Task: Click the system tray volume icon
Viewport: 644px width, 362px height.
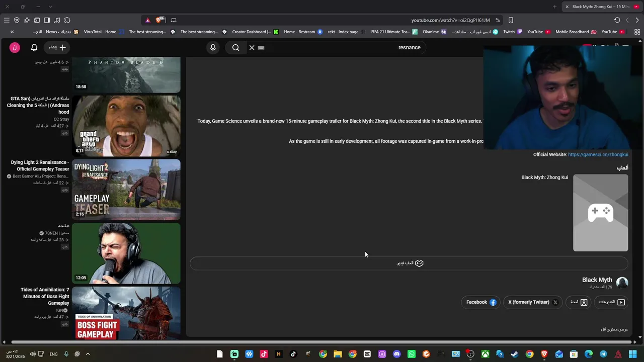Action: pyautogui.click(x=33, y=354)
